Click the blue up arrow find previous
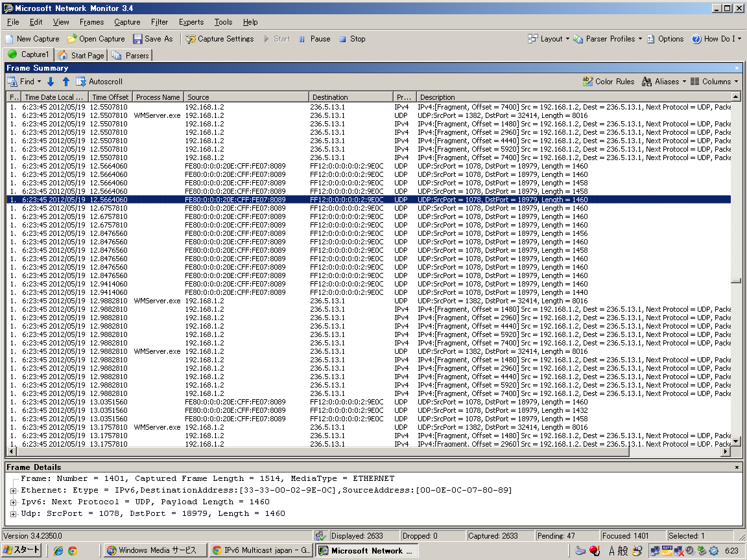747x560 pixels. pos(66,82)
